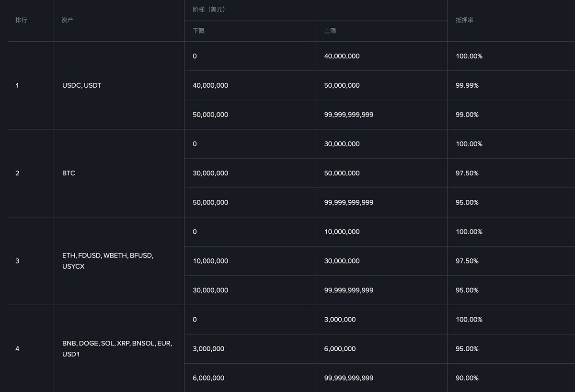
Task: Click lower limit 40,000,000 in 99.99% row
Action: tap(210, 85)
